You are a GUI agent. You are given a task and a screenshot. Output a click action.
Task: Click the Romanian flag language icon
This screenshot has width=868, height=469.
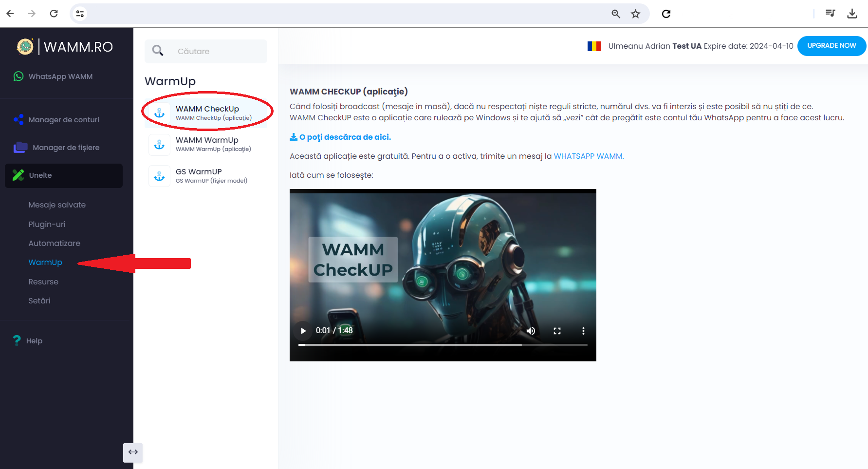pos(594,46)
